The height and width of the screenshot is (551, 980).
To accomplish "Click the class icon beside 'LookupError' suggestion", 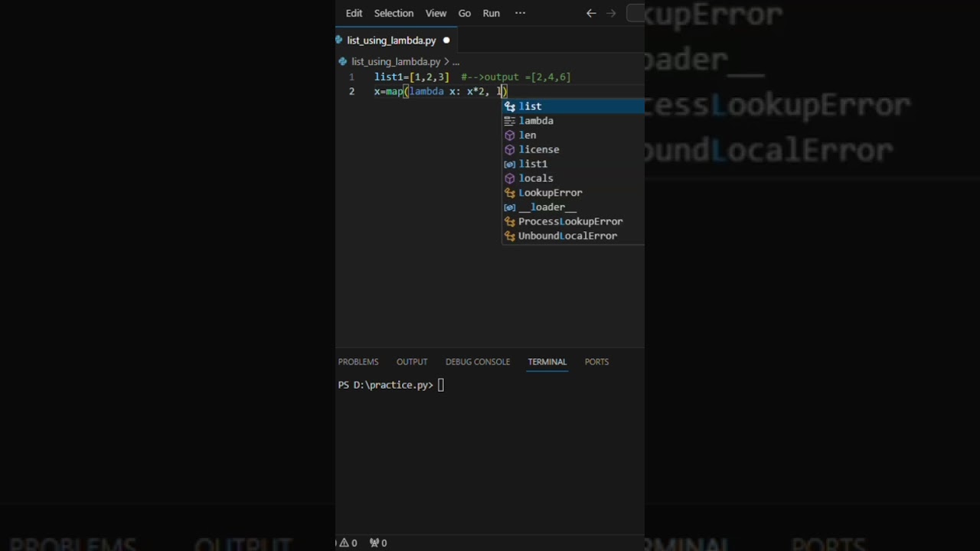I will 510,193.
